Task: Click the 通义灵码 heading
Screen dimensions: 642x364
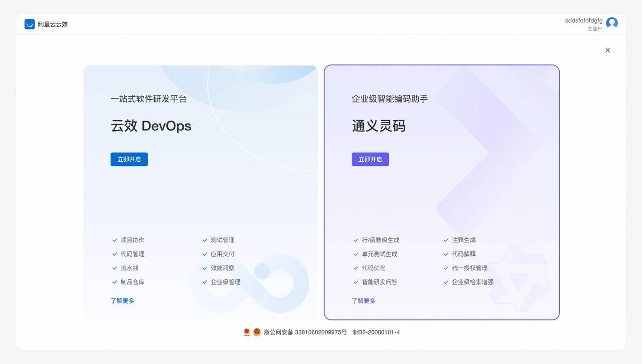Action: (x=379, y=126)
